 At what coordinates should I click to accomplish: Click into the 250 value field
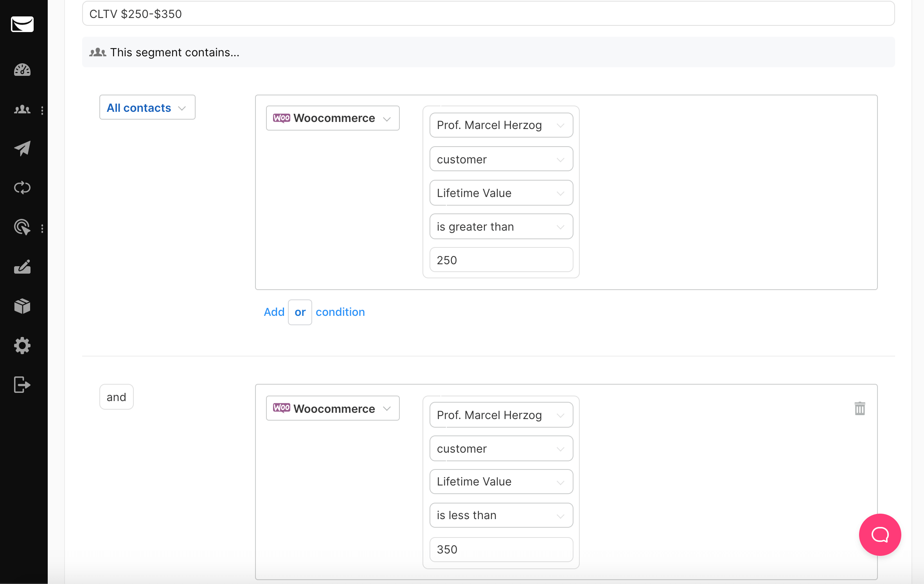pyautogui.click(x=501, y=260)
